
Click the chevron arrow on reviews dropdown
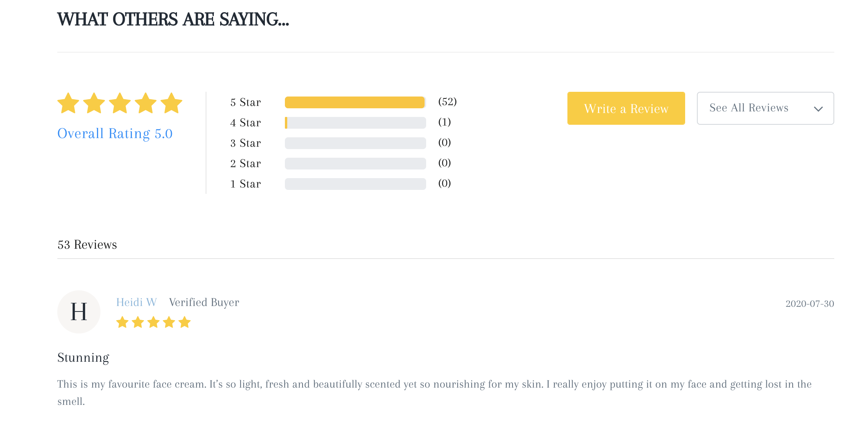818,109
